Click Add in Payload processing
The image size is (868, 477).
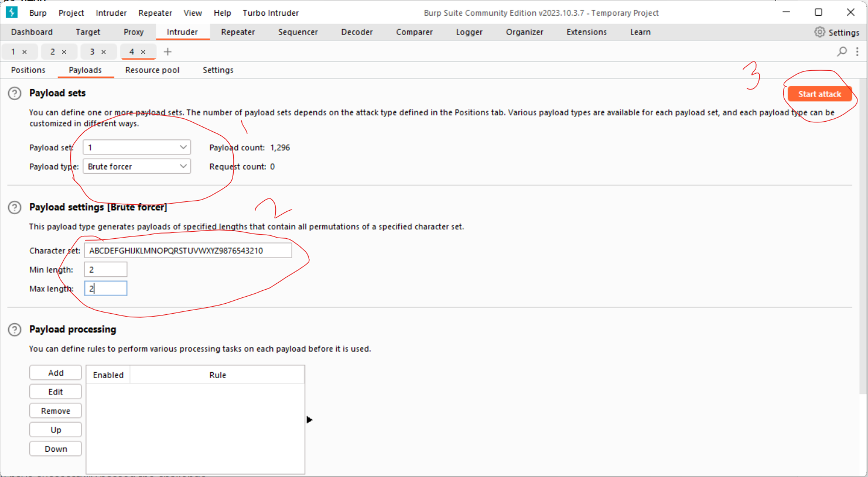[56, 373]
